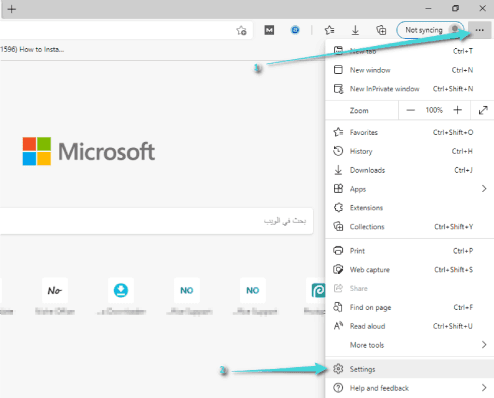Image resolution: width=494 pixels, height=398 pixels.
Task: Click the Help question mark icon in the menu
Action: tap(338, 388)
